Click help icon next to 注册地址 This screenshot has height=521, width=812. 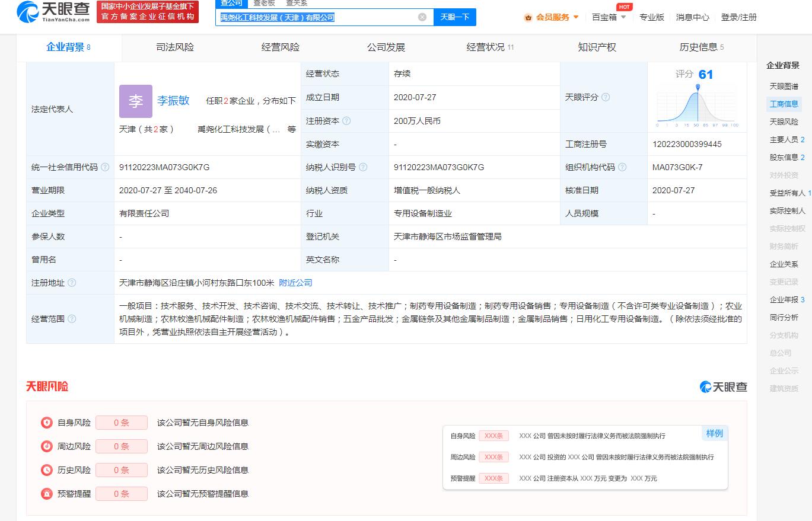pos(72,283)
